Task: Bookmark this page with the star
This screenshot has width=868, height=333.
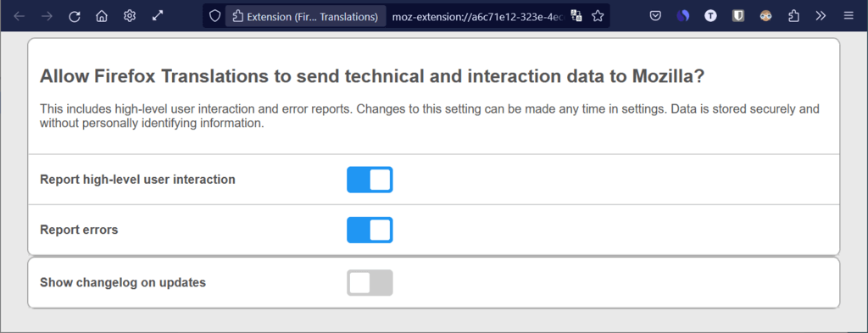Action: (598, 16)
